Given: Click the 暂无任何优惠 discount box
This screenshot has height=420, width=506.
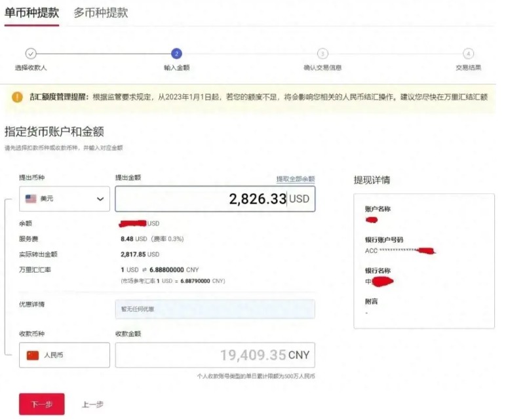Looking at the screenshot, I should (x=214, y=309).
